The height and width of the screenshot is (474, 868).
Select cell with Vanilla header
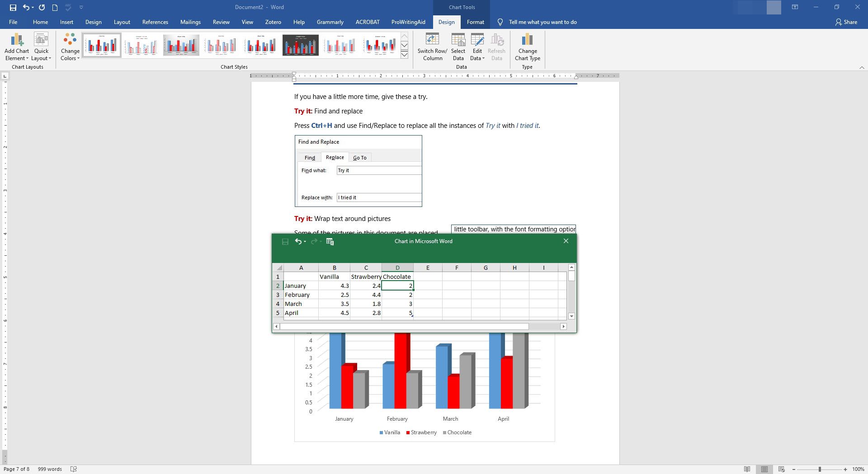[x=334, y=277]
